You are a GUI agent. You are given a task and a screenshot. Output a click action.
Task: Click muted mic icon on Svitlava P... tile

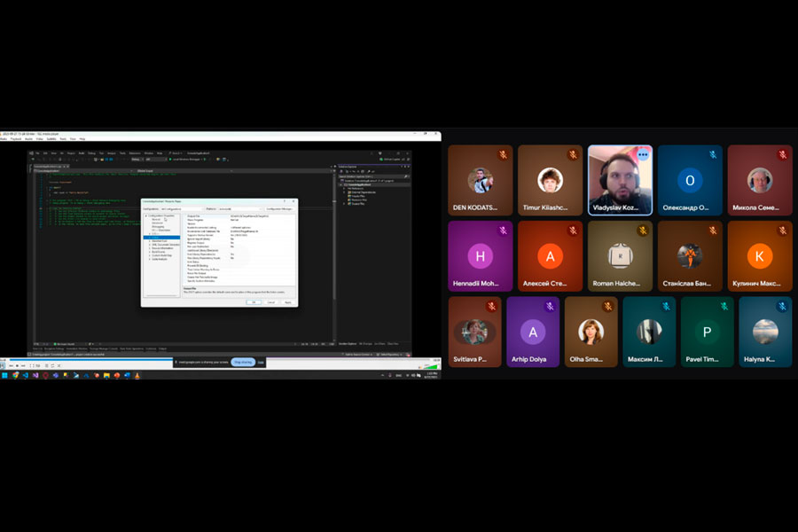click(491, 306)
